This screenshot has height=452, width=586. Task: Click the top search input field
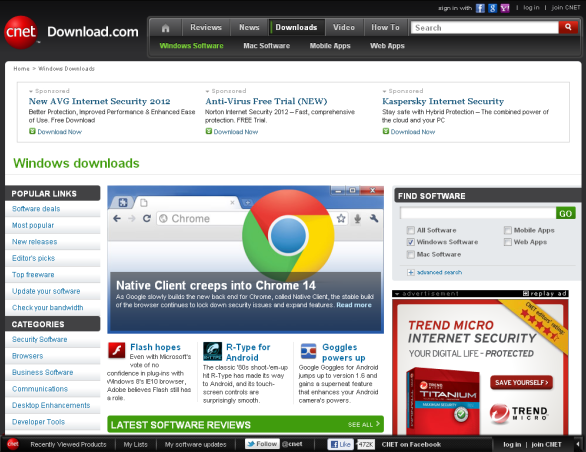point(484,28)
